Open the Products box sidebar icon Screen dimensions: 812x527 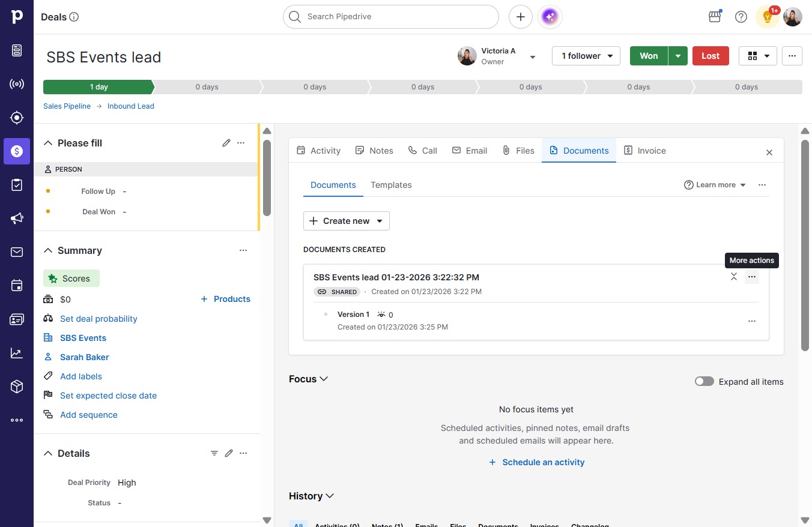17,387
